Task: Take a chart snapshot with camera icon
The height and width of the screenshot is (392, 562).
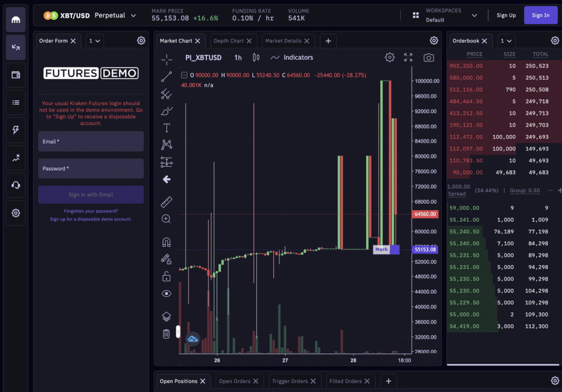Action: pyautogui.click(x=429, y=58)
